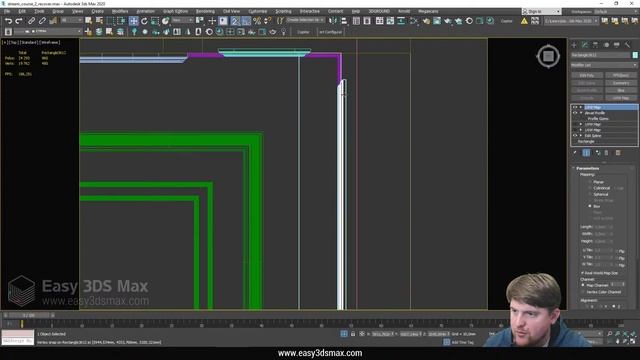Screen dimensions: 640x360
Task: Click the time slider handle
Action: coord(29,316)
